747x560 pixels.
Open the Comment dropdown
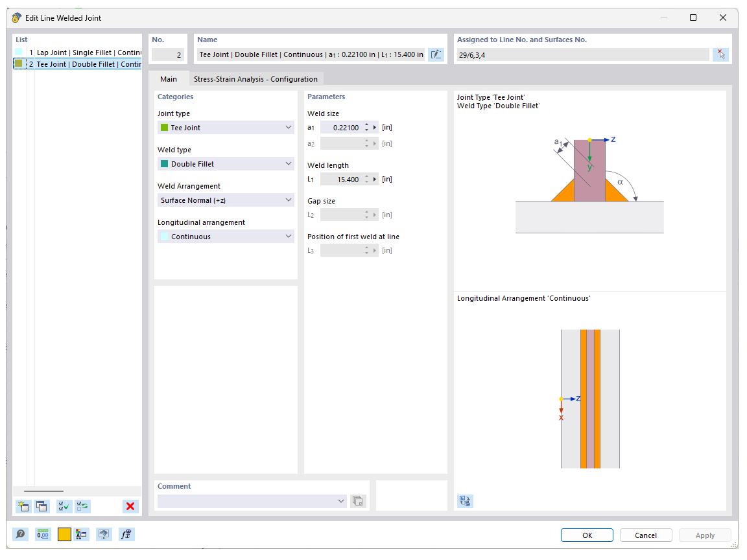[x=340, y=500]
